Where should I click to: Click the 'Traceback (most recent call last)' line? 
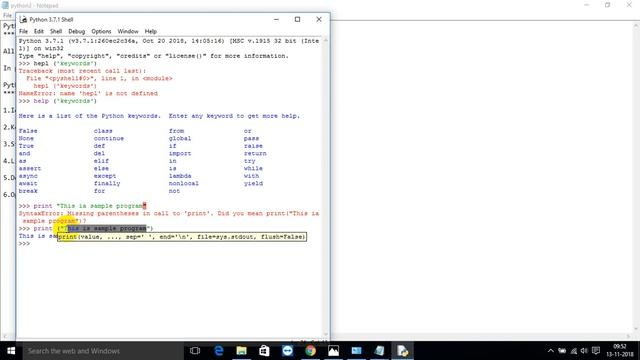(x=82, y=71)
